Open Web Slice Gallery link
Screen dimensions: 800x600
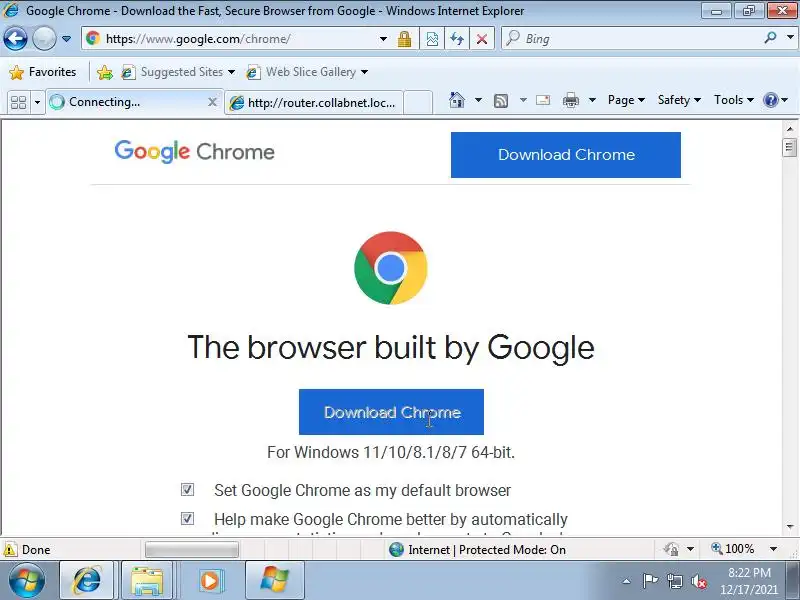(x=306, y=72)
